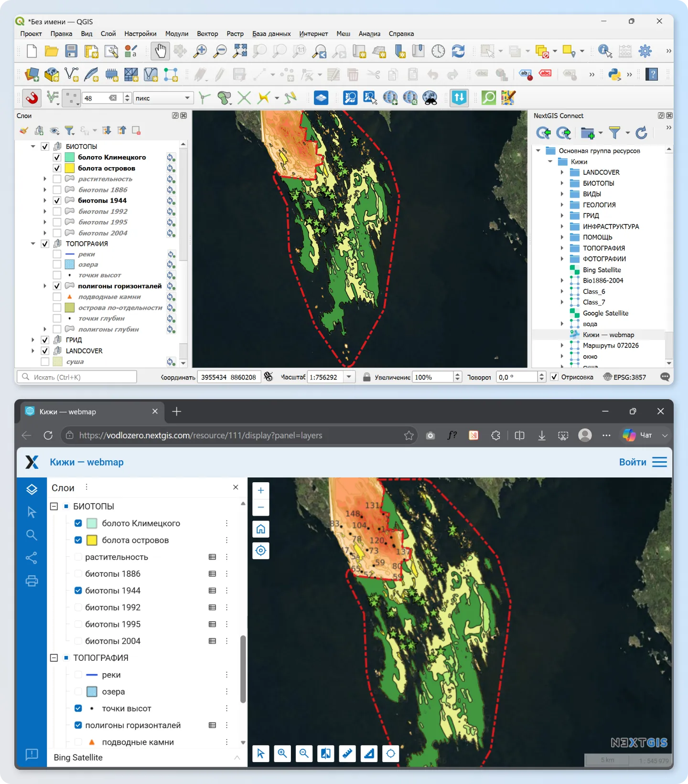
Task: Bookmark the page with the star icon
Action: (409, 435)
